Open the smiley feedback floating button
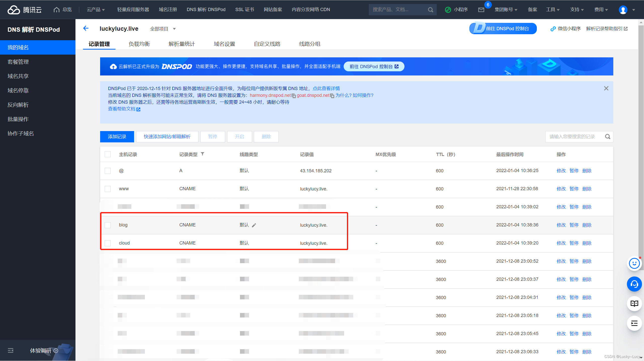The height and width of the screenshot is (361, 644). pyautogui.click(x=634, y=263)
